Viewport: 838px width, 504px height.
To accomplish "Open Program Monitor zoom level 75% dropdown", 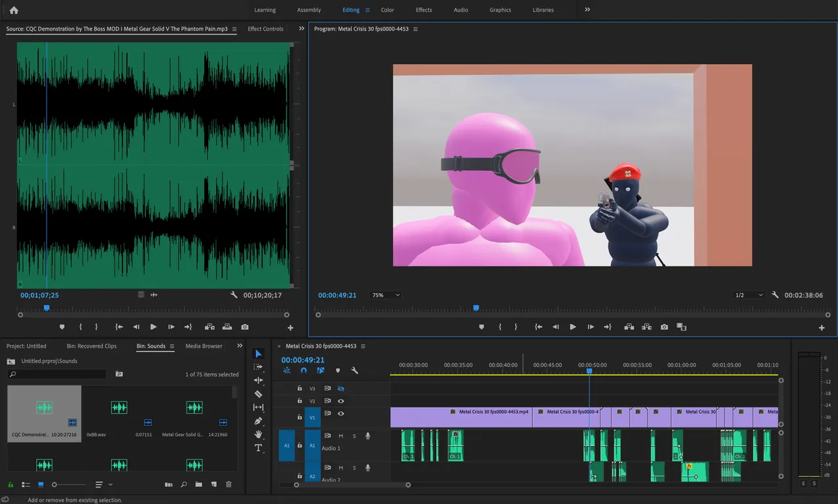I will [386, 295].
